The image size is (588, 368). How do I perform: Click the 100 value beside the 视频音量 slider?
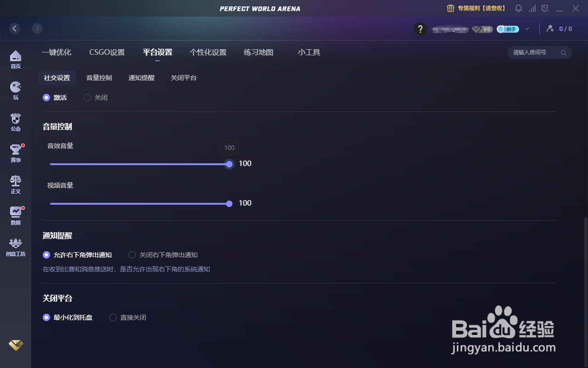point(245,203)
